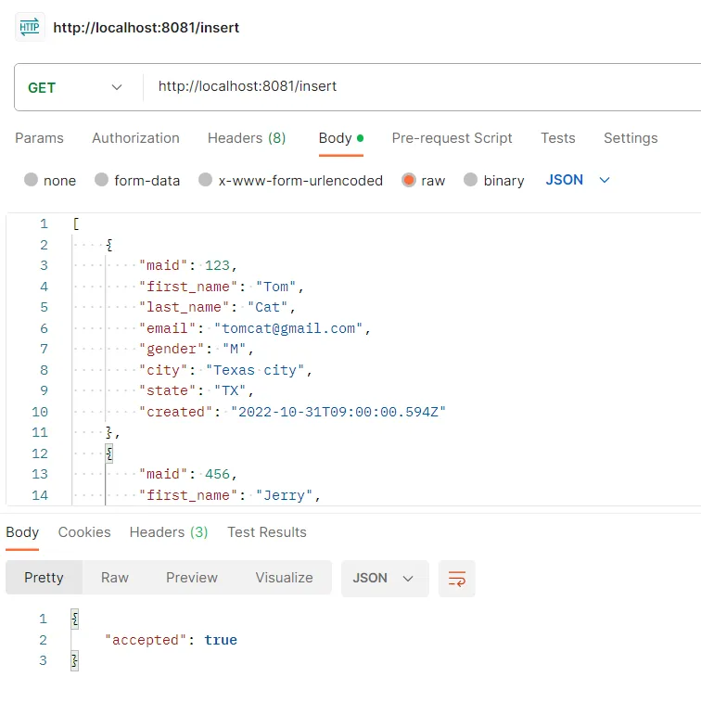Open the response Headers (3) tab
The width and height of the screenshot is (701, 728).
point(169,532)
